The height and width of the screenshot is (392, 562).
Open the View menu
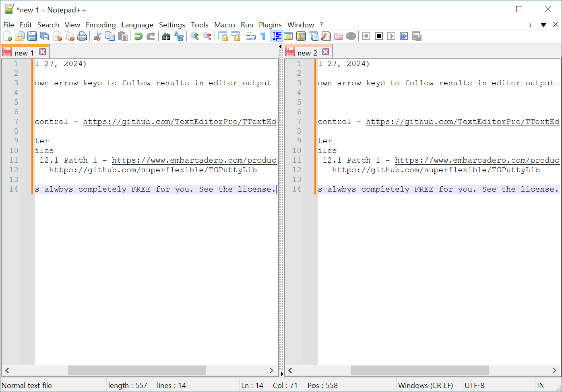point(72,25)
